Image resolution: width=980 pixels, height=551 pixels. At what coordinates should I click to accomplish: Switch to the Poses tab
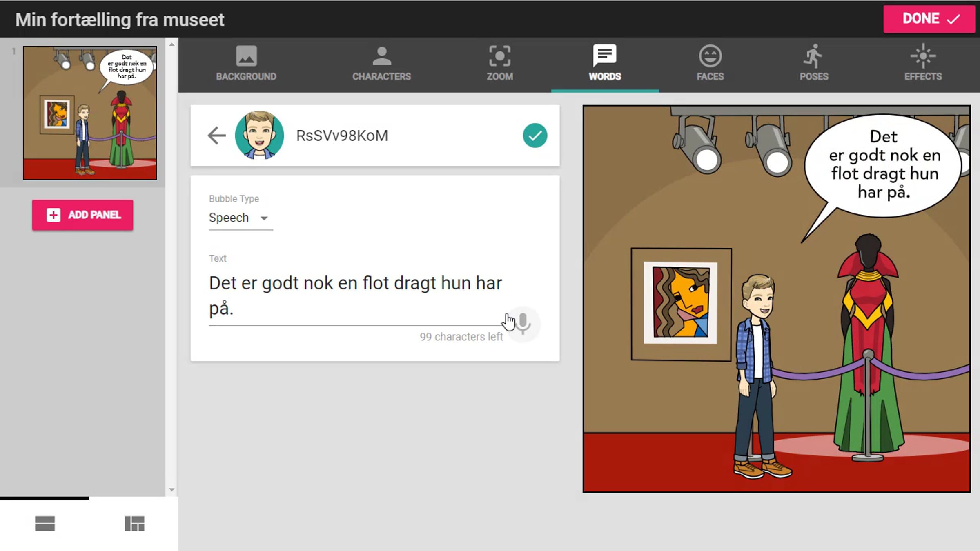pyautogui.click(x=814, y=64)
